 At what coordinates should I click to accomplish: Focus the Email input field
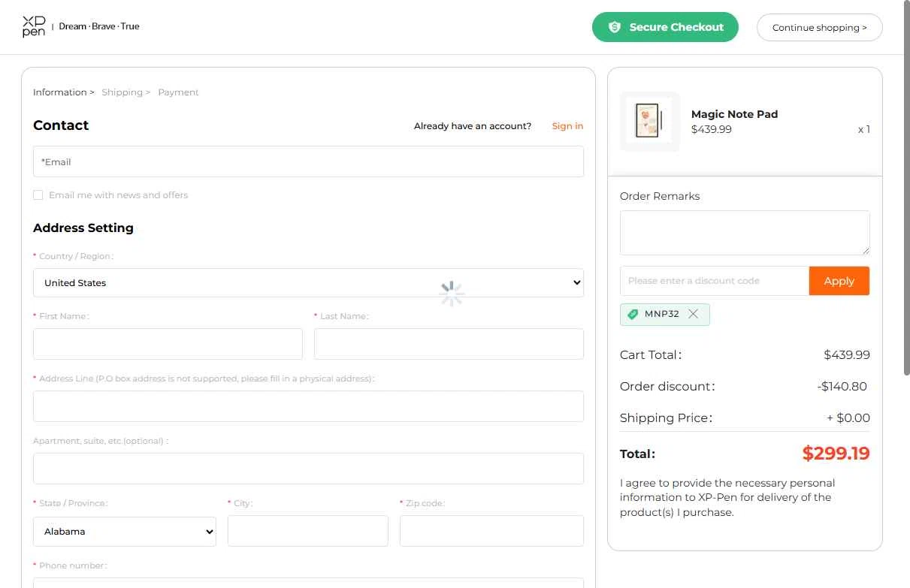(308, 161)
